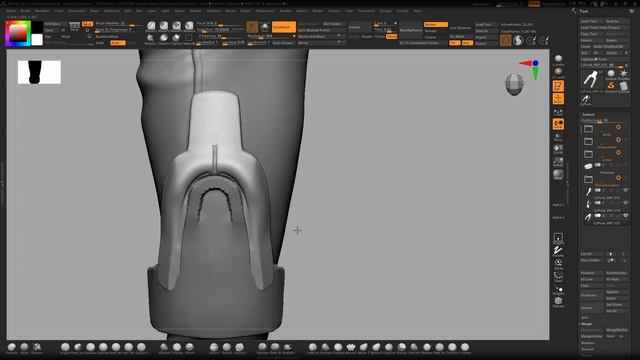Select the SimpleBrush S tool icon
The width and height of the screenshot is (640, 360).
click(611, 85)
